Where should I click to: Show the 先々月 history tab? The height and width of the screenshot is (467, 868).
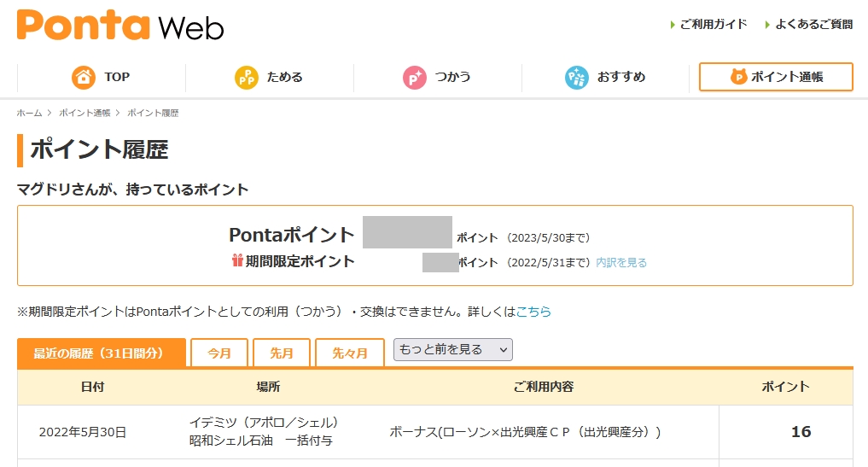point(350,353)
